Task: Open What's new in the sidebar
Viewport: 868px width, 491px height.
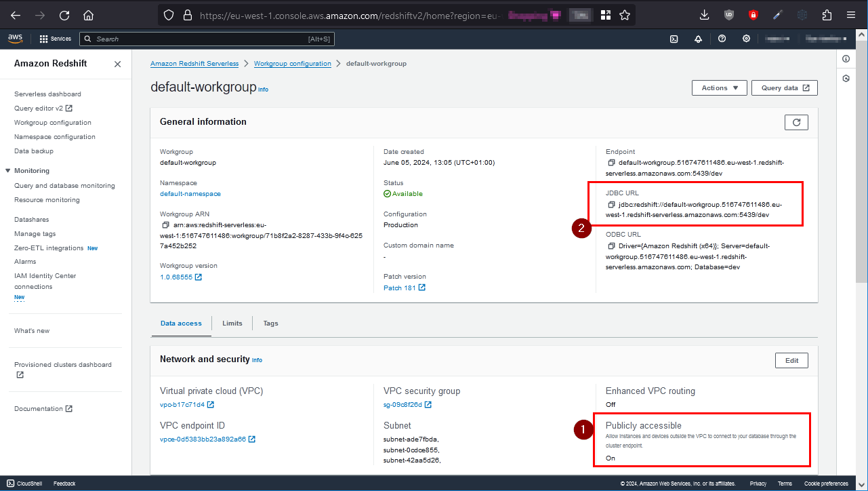Action: pyautogui.click(x=32, y=331)
